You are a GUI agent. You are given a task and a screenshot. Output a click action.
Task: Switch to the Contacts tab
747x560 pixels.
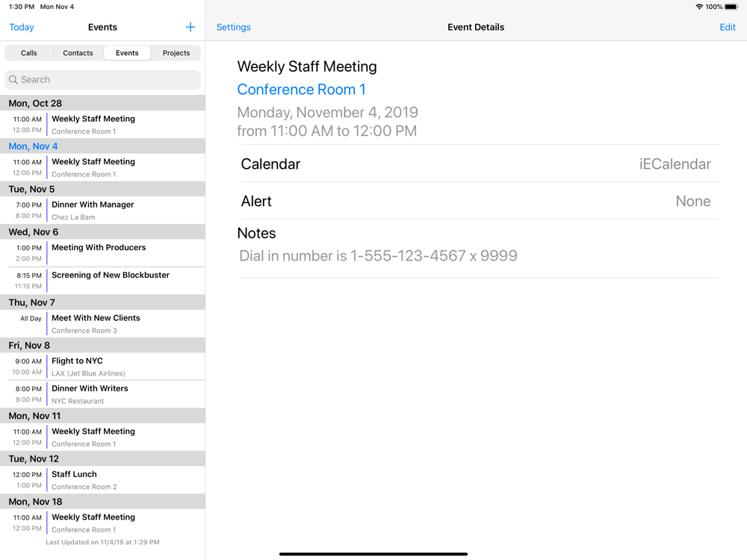[x=78, y=53]
